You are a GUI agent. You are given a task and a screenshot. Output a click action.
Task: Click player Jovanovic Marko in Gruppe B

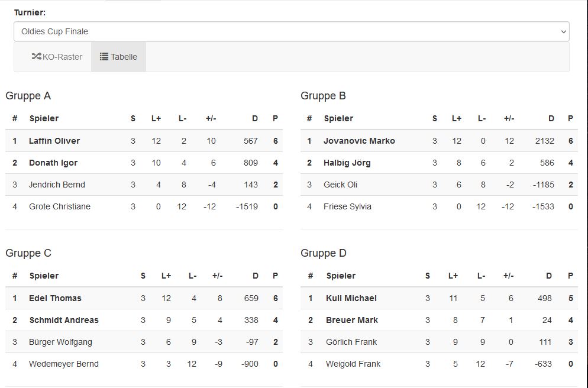(x=359, y=141)
